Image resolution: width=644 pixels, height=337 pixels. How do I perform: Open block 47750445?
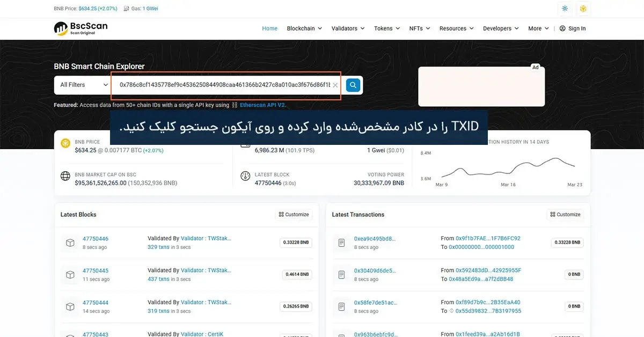pyautogui.click(x=96, y=270)
